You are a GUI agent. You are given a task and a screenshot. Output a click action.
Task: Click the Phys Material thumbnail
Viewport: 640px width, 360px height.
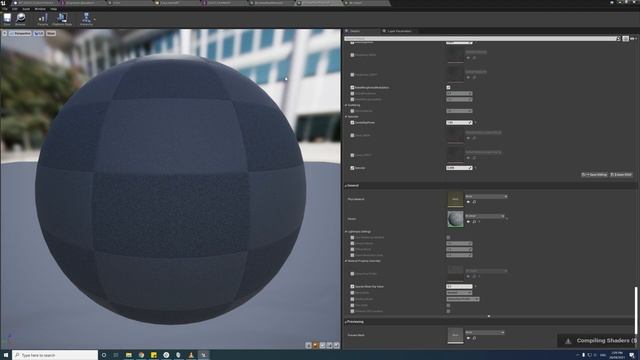click(x=455, y=199)
